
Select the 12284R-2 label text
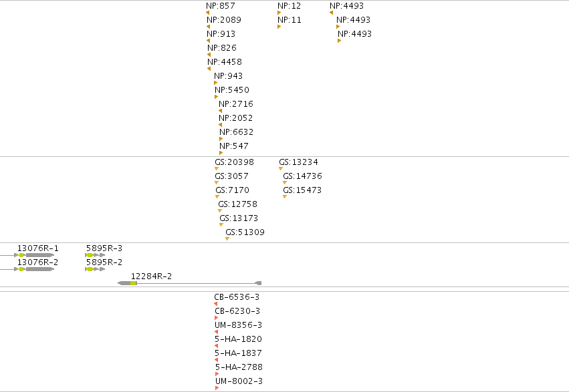pyautogui.click(x=151, y=276)
